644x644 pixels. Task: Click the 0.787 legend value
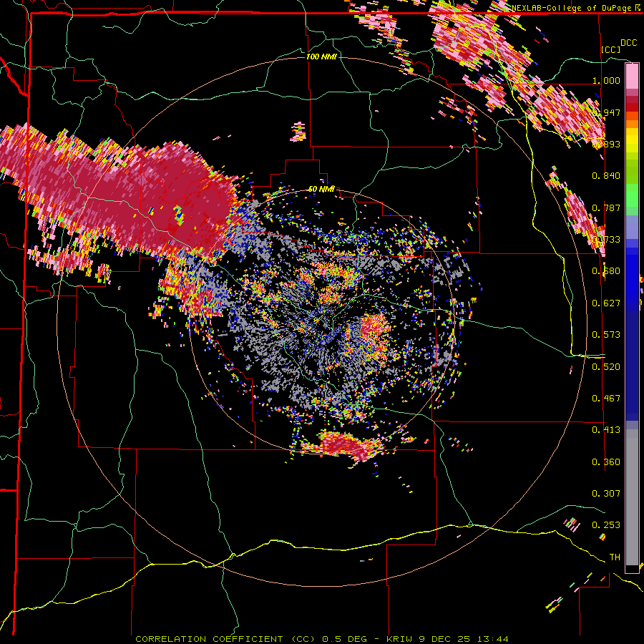tap(606, 208)
